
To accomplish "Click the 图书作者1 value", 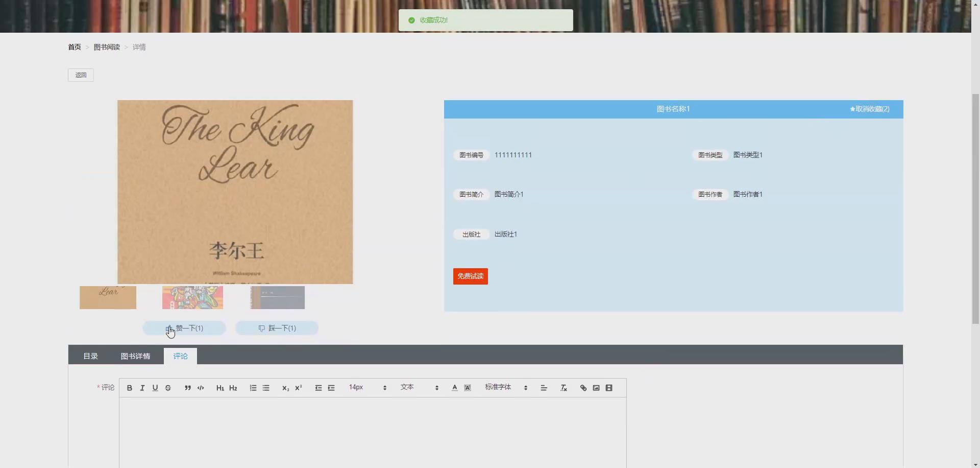I will point(748,194).
